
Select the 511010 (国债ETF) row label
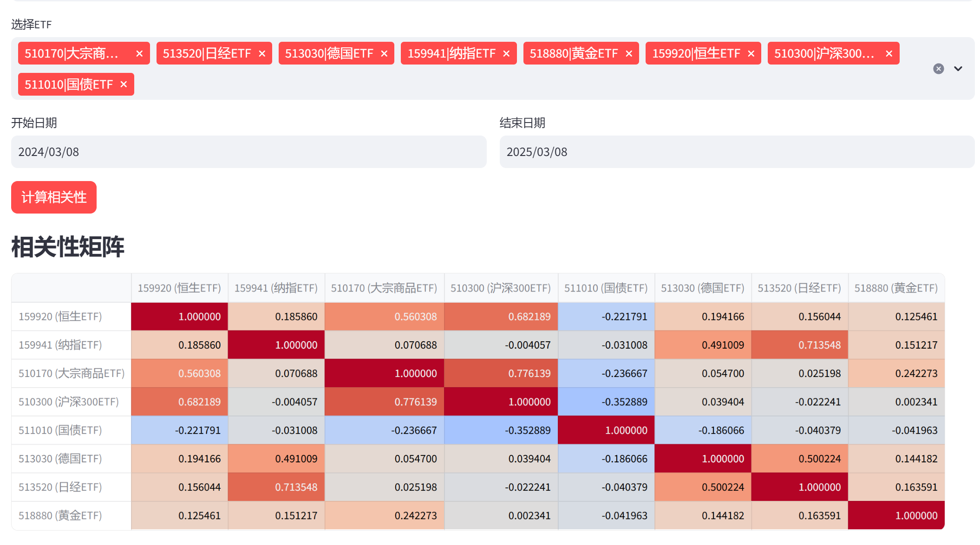coord(60,430)
